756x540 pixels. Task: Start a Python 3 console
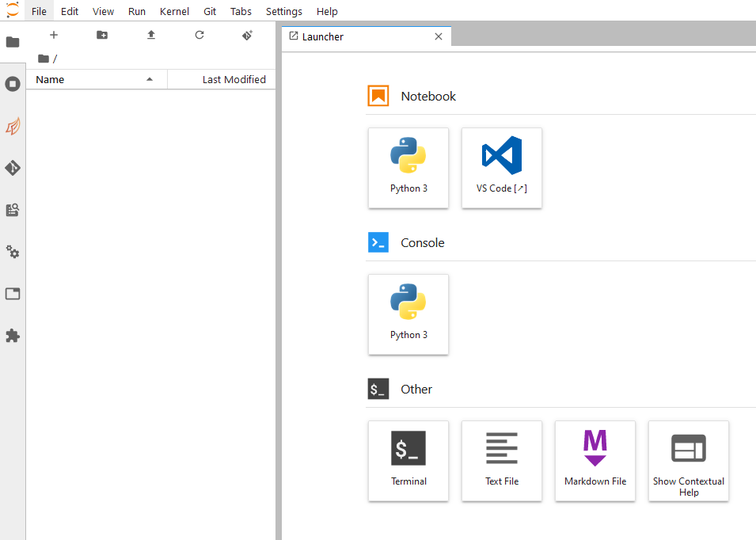pos(408,315)
